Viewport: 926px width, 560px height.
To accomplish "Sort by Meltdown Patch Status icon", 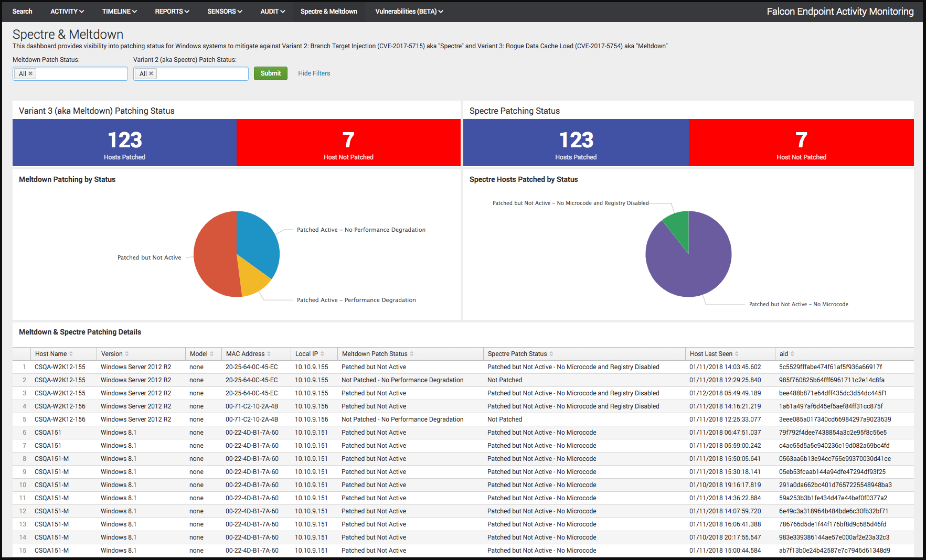I will (x=412, y=354).
